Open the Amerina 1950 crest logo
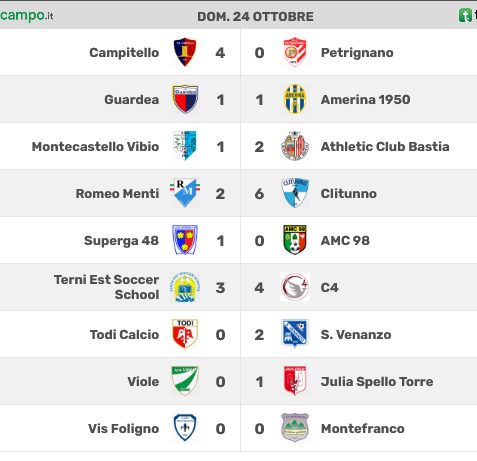The height and width of the screenshot is (461, 477). [x=295, y=99]
